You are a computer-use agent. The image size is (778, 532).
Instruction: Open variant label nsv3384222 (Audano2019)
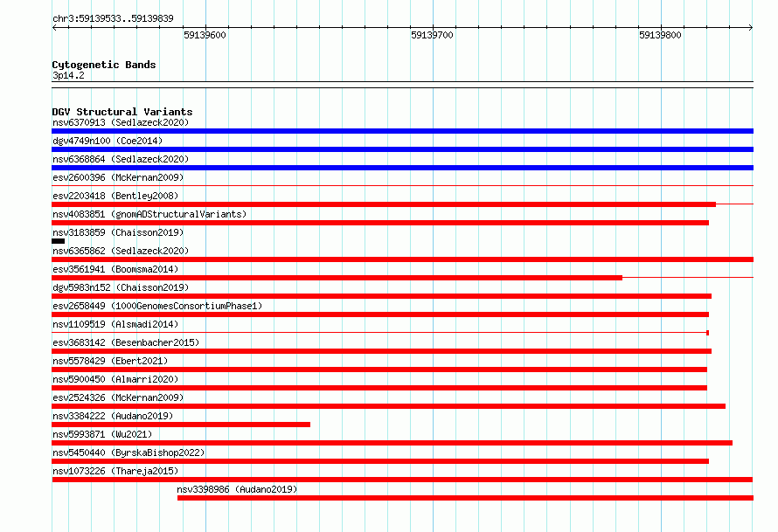coord(113,416)
